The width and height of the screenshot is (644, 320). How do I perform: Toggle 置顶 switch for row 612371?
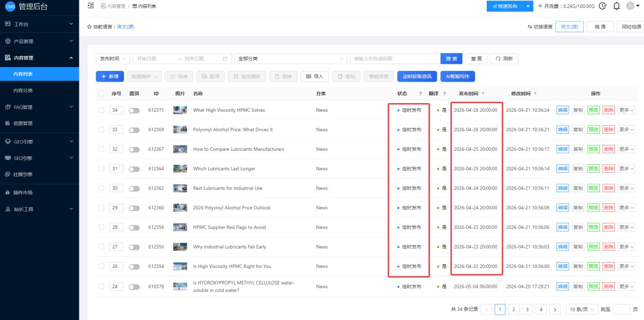coord(134,110)
